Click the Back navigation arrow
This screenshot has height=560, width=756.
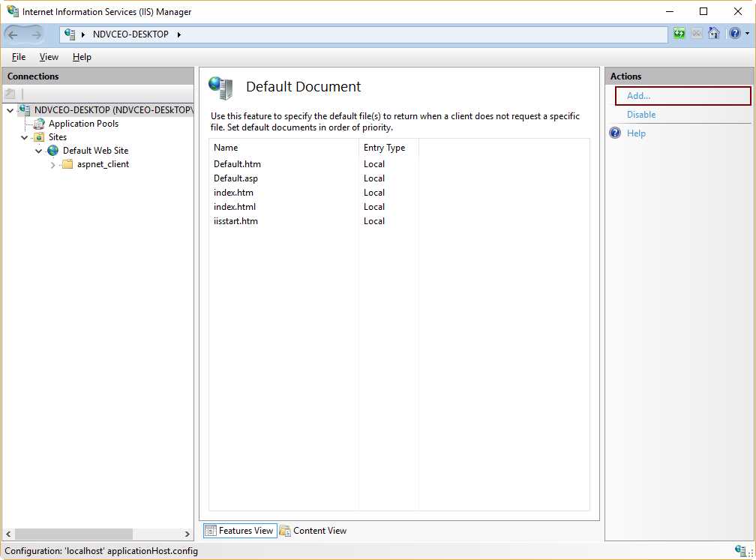(x=13, y=34)
